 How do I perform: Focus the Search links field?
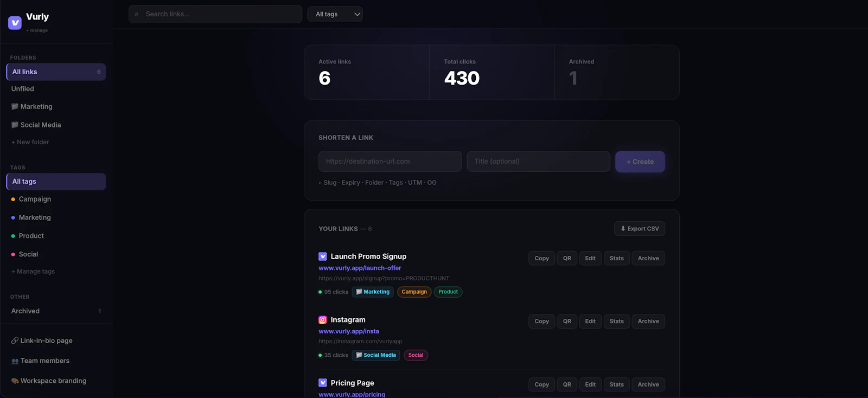pos(215,14)
